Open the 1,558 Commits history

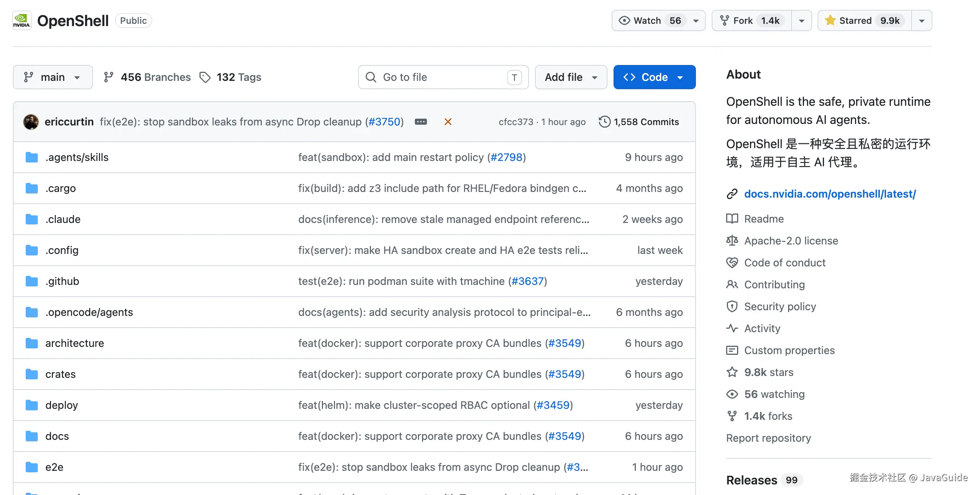(x=639, y=122)
